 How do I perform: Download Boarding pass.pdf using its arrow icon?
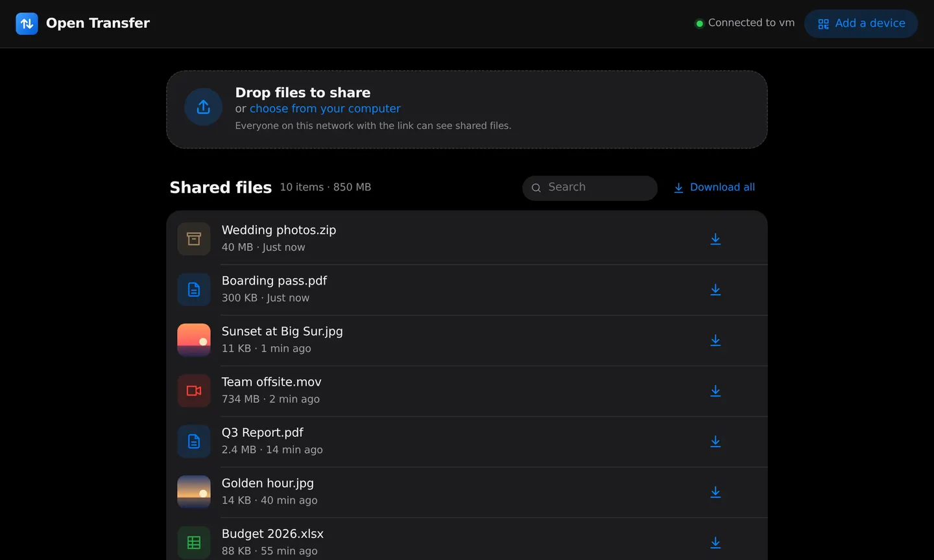pyautogui.click(x=715, y=290)
